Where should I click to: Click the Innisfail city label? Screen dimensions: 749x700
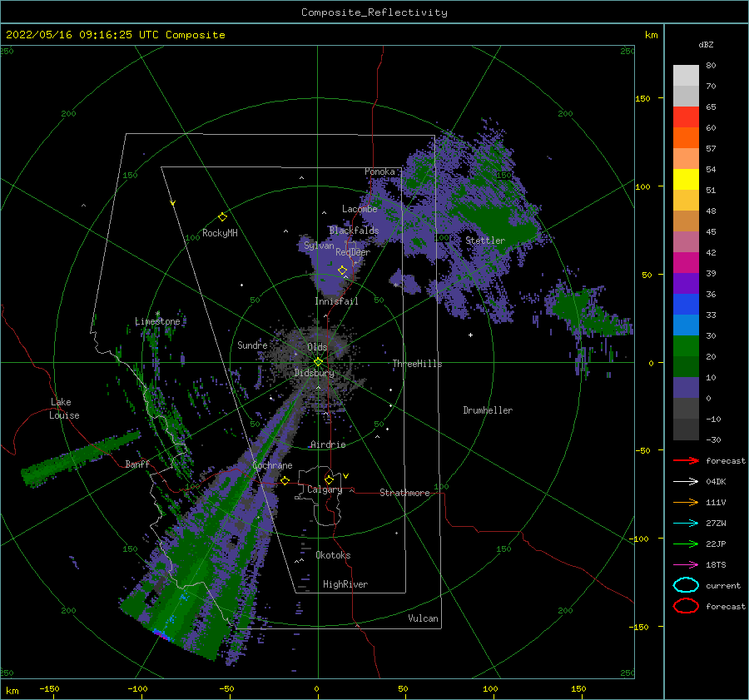336,301
